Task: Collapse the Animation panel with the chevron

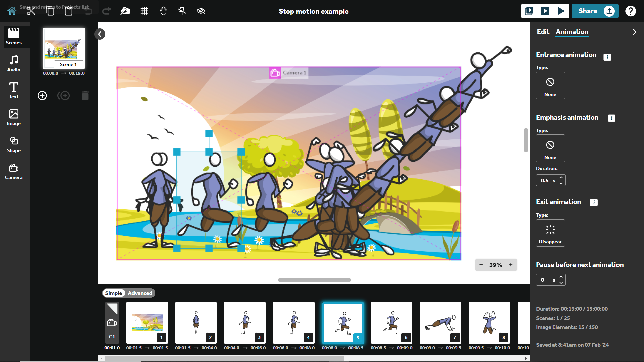Action: pyautogui.click(x=634, y=32)
